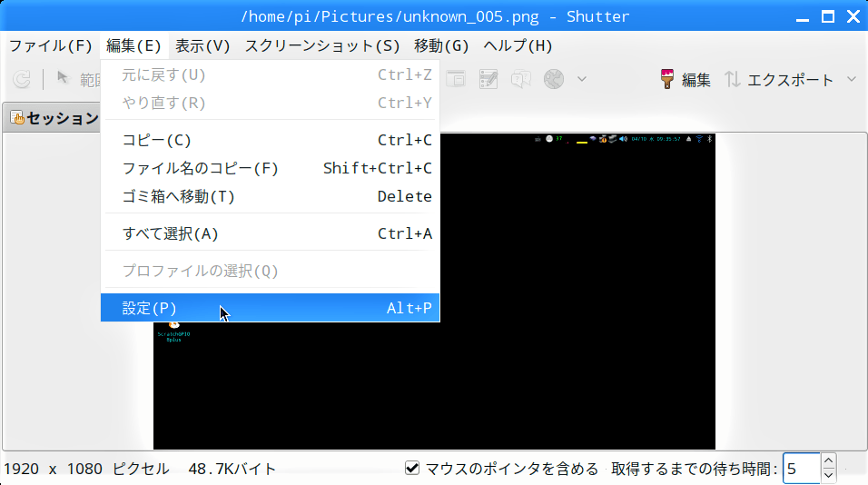The width and height of the screenshot is (868, 485).
Task: Click the menu capture icon with pencil
Action: coord(488,79)
